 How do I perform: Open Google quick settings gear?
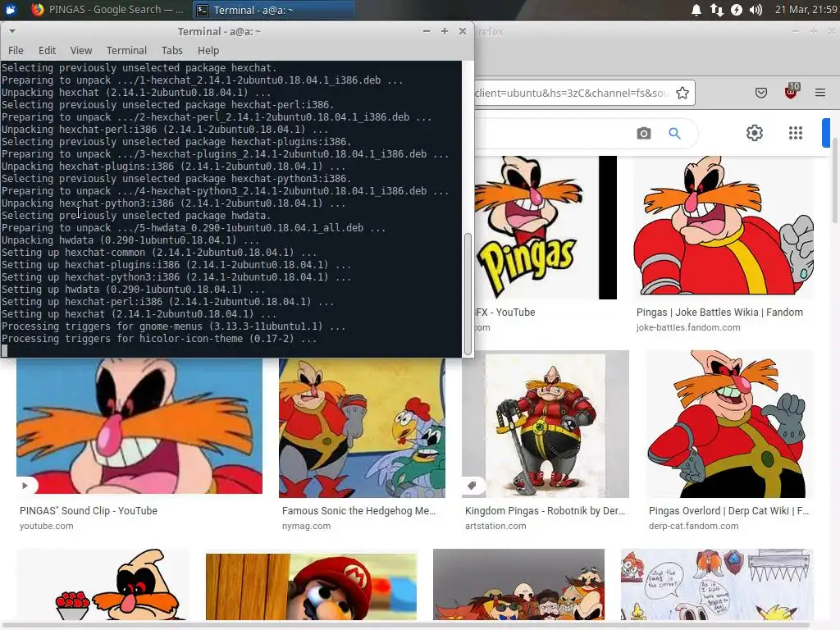point(755,133)
